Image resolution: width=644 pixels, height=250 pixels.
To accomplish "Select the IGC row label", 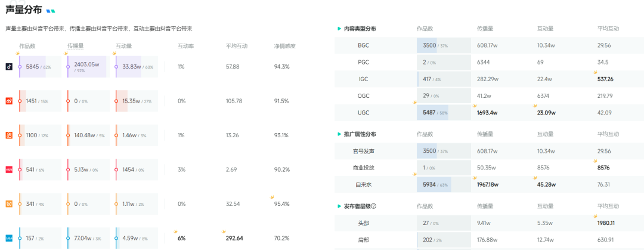I will click(x=364, y=79).
